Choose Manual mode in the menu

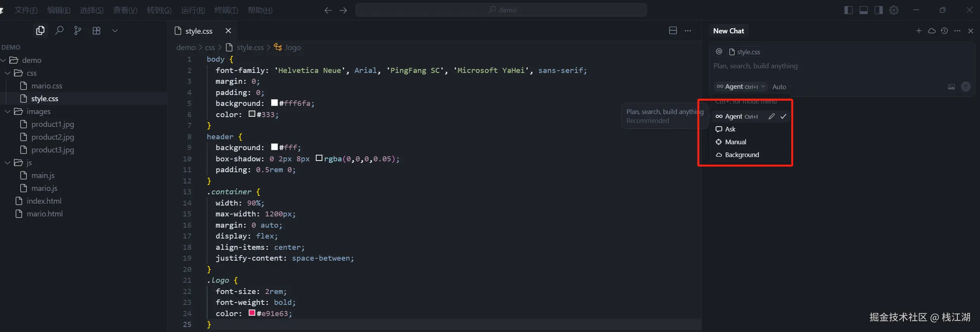coord(735,142)
